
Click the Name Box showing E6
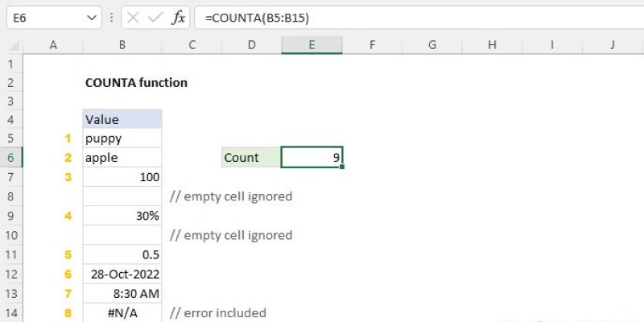[x=54, y=18]
